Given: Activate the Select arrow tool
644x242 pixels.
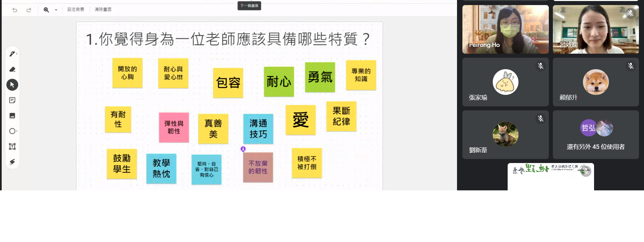Looking at the screenshot, I should [12, 85].
